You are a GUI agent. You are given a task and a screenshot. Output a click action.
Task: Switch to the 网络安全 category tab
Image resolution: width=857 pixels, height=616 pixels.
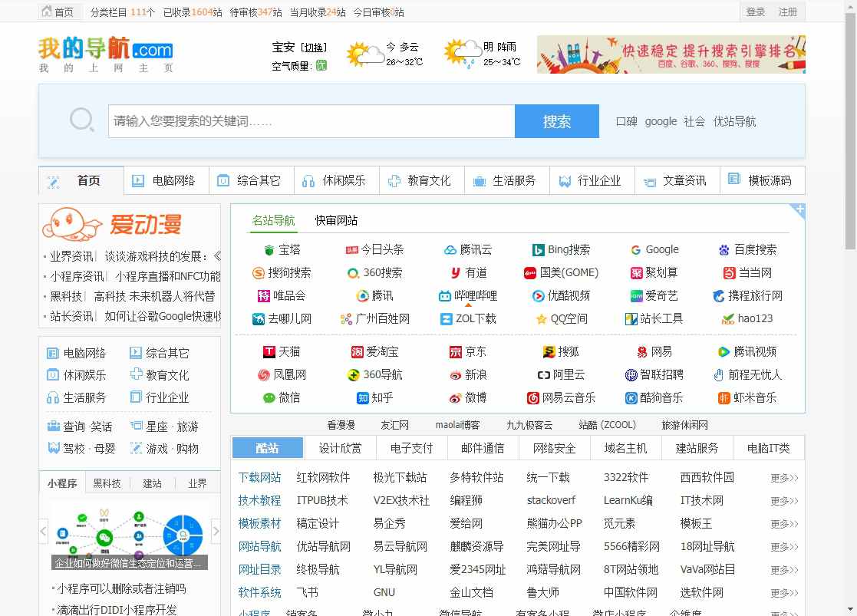[x=554, y=448]
